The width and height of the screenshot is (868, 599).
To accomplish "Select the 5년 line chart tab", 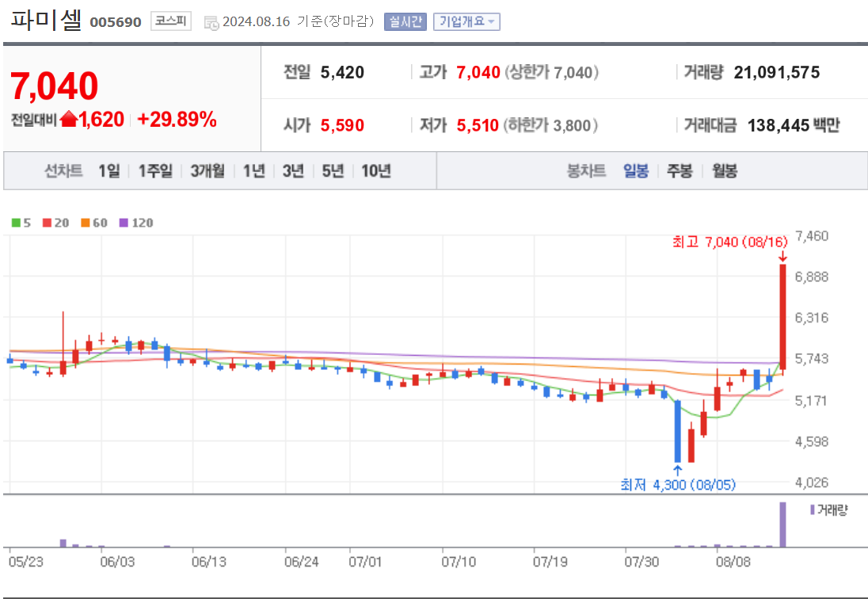I will point(333,171).
